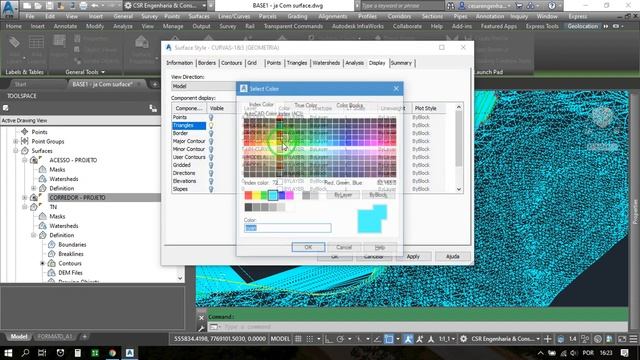Click the highlighted annotation visibility icon in status bar
This screenshot has height=360, width=640.
[408, 339]
